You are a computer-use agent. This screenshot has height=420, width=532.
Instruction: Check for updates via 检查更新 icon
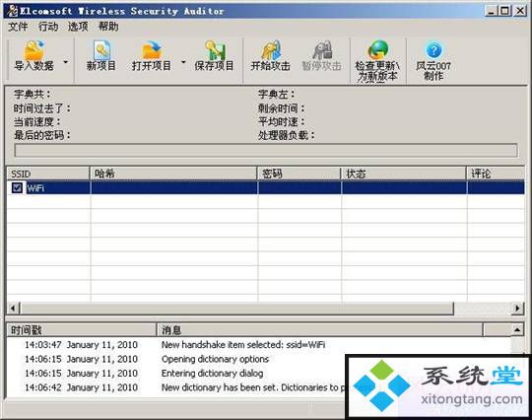(377, 61)
